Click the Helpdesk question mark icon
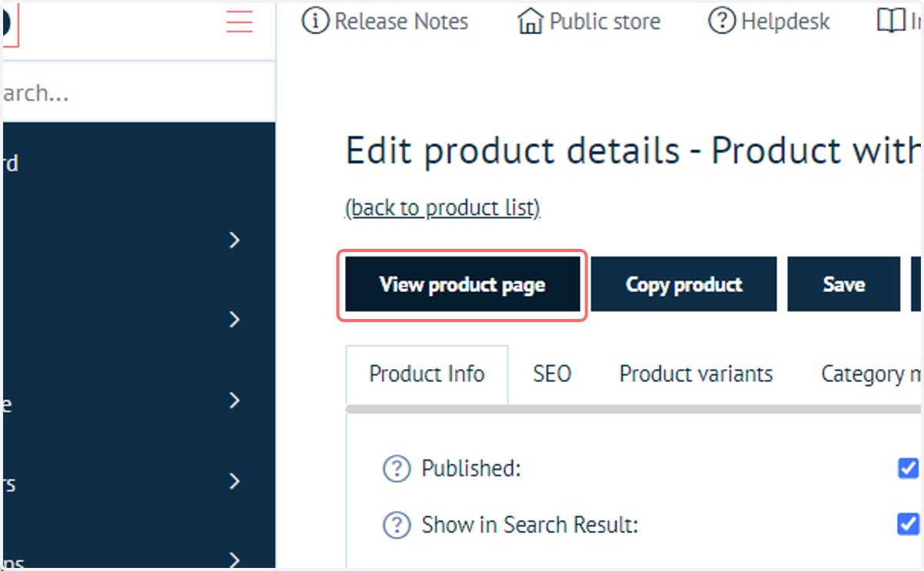Viewport: 924px width, 571px height. pos(721,22)
